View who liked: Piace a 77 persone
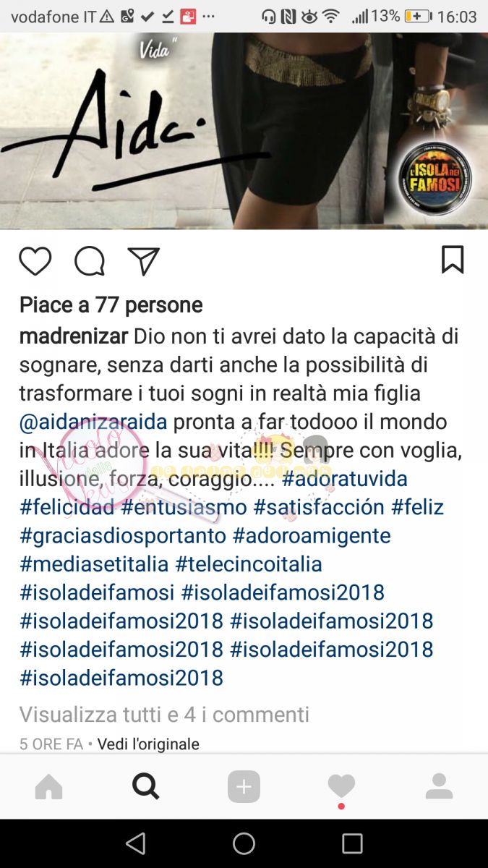Image resolution: width=488 pixels, height=868 pixels. [x=111, y=305]
